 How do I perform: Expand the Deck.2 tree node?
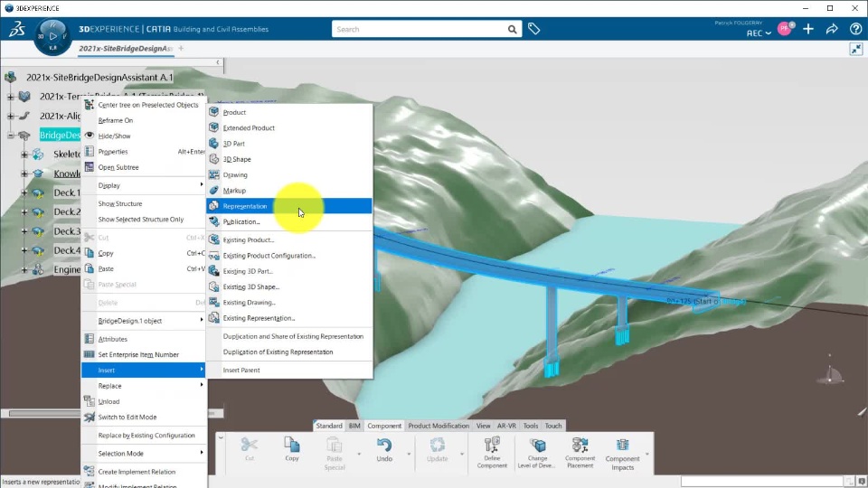coord(24,211)
